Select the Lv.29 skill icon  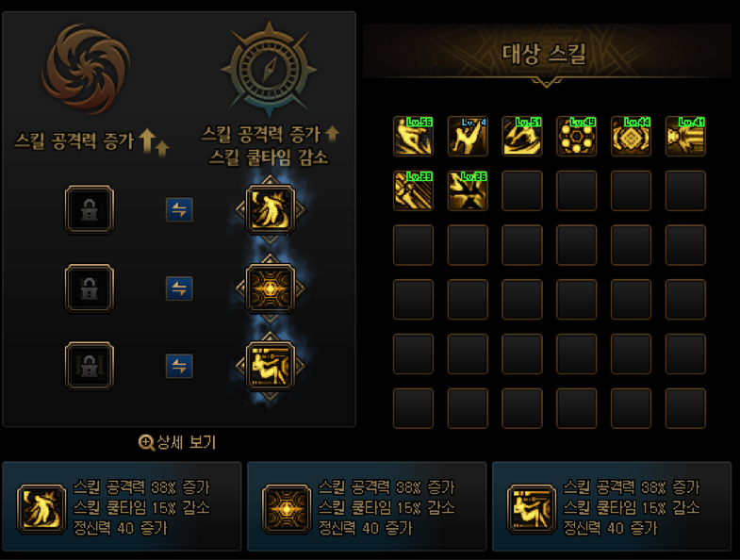[413, 190]
